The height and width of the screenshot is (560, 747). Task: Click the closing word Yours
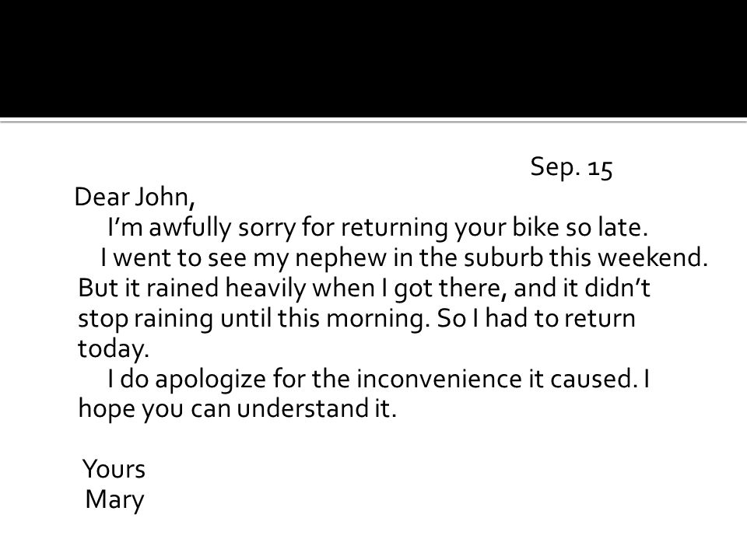coord(114,470)
